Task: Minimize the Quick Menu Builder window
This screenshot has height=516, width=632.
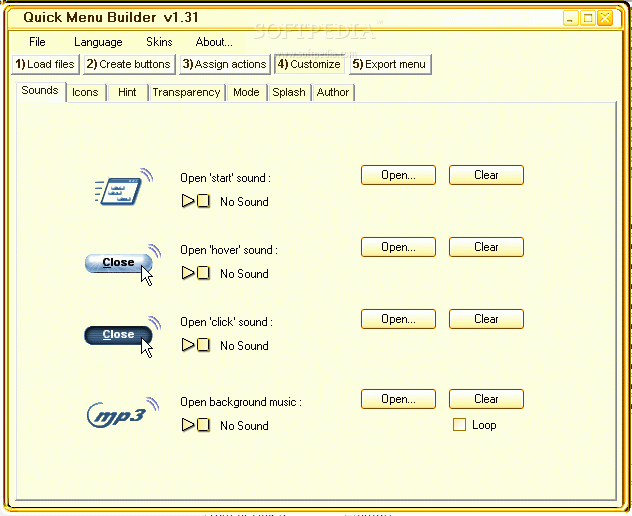Action: (570, 18)
